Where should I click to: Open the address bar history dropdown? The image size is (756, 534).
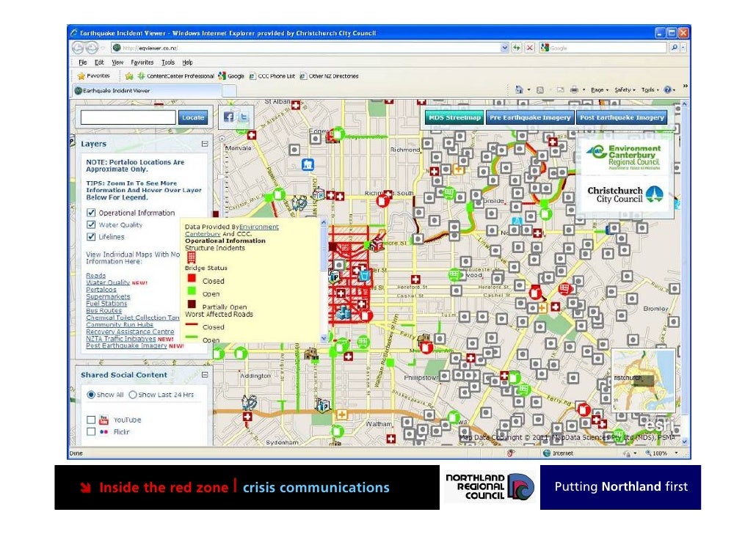504,47
